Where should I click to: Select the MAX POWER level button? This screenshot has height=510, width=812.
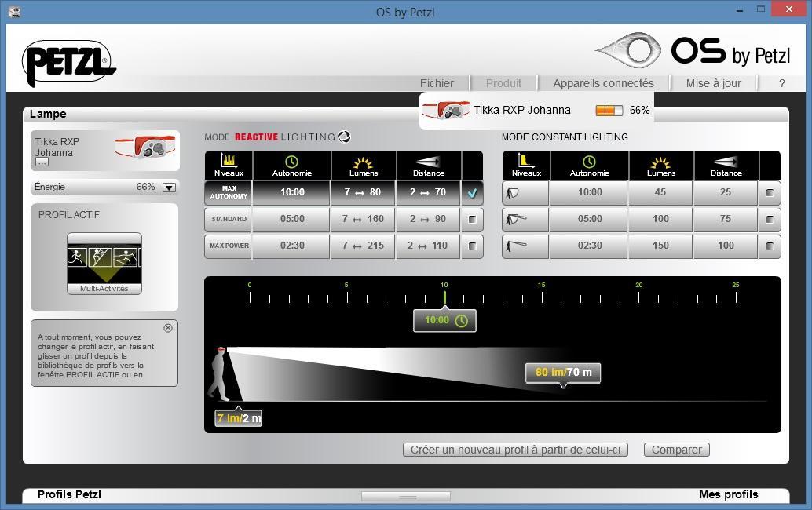[x=229, y=246]
